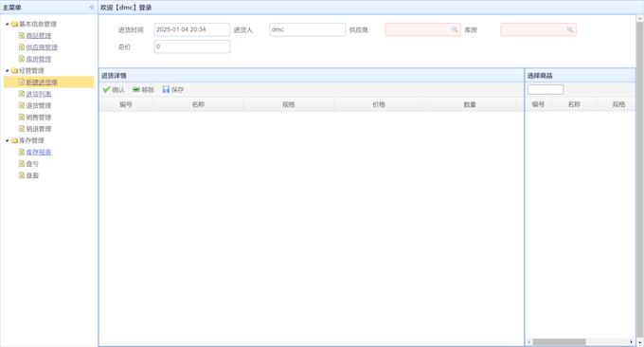Open the 盘盈 entry

(32, 175)
